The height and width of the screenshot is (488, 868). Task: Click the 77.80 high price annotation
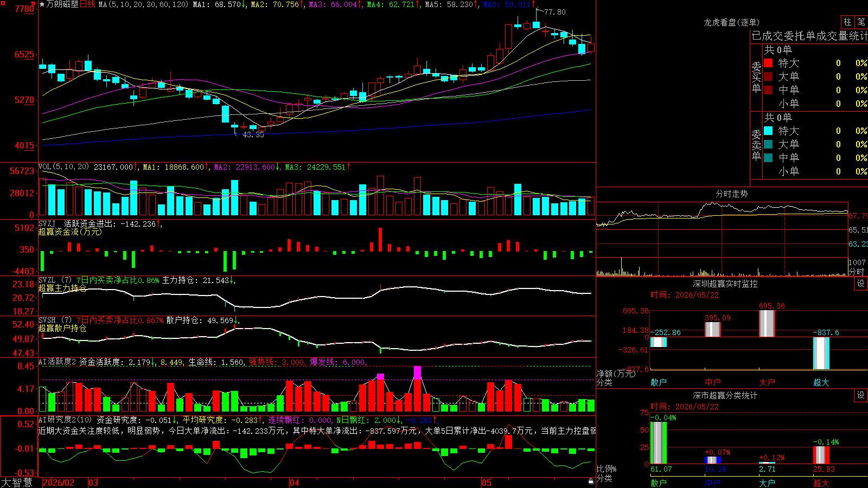[554, 12]
